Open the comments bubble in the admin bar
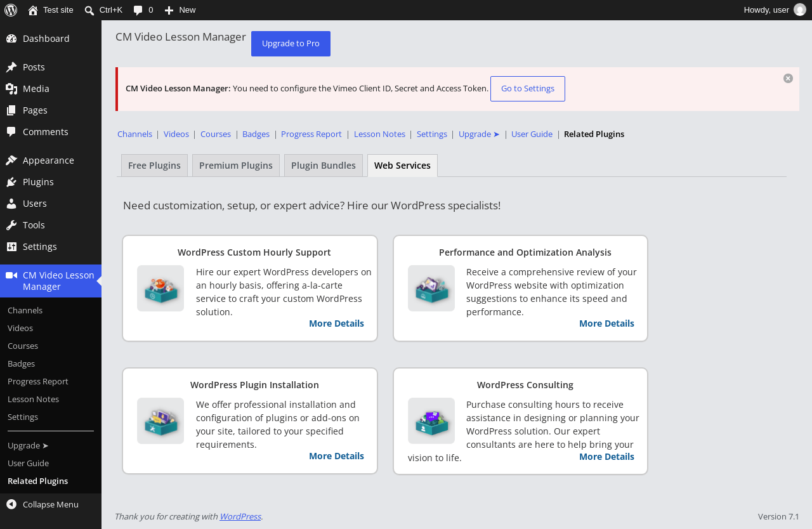The height and width of the screenshot is (529, 812). (x=137, y=10)
